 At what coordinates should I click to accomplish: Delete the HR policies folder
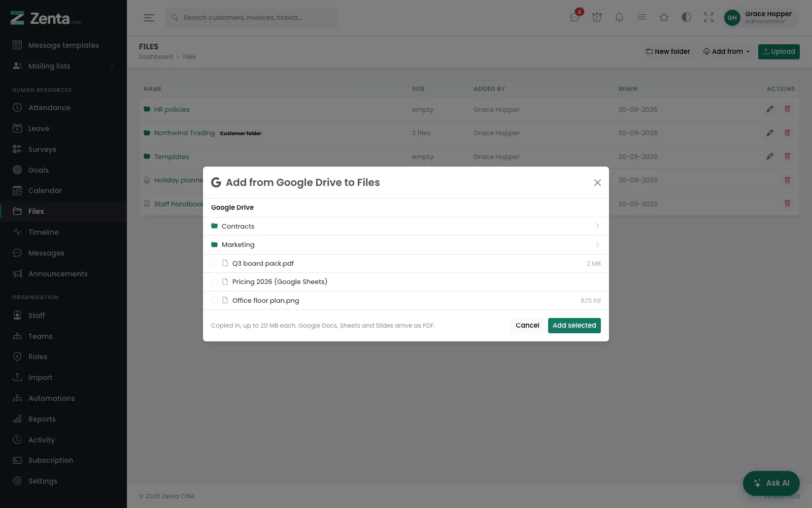tap(787, 109)
